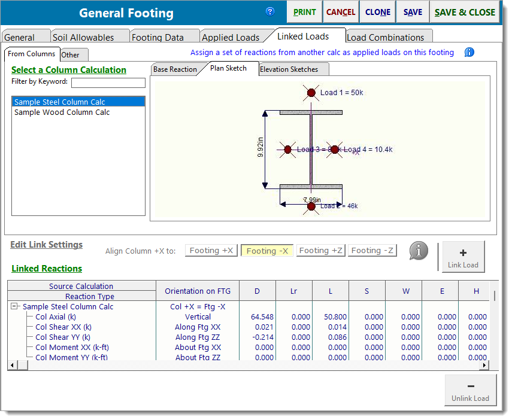The height and width of the screenshot is (420, 512).
Task: Click the Filter by Keyword field
Action: coord(108,83)
